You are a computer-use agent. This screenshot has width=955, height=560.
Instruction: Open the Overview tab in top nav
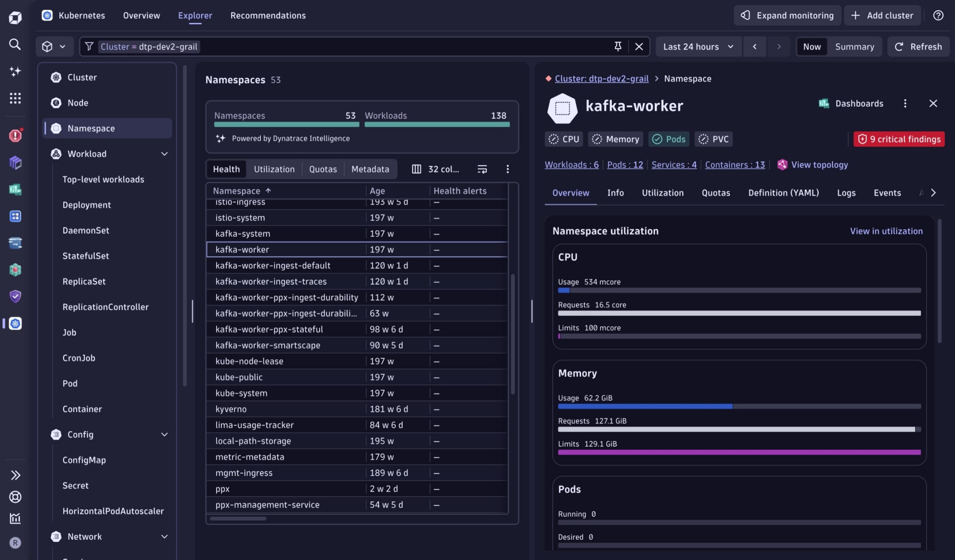pyautogui.click(x=141, y=16)
